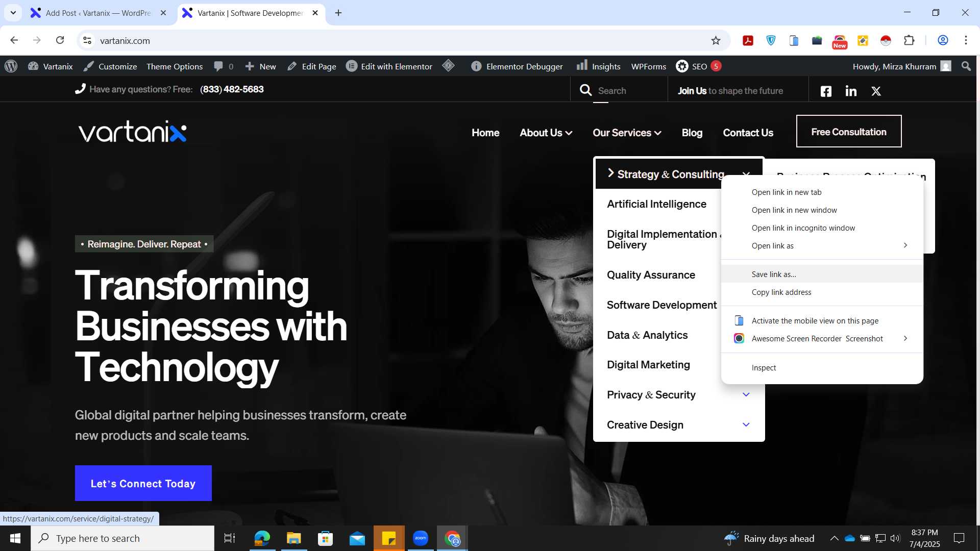Open Digital Marketing service link
Image resolution: width=980 pixels, height=551 pixels.
coord(648,365)
